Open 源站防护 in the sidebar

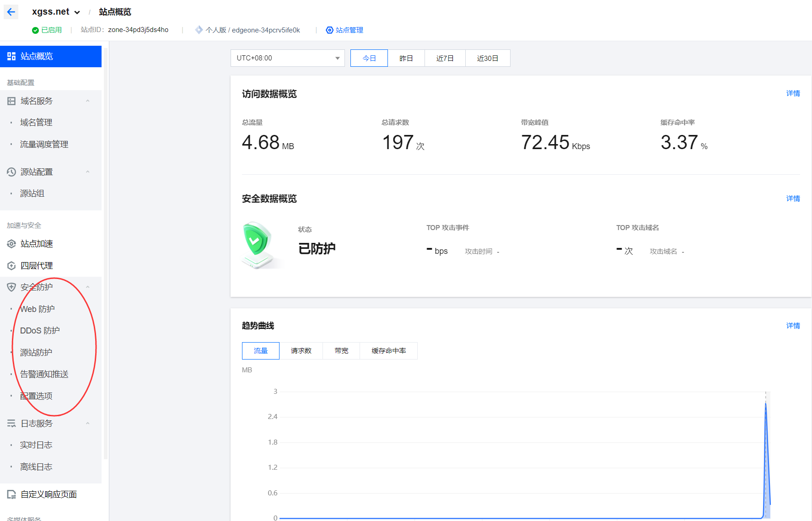tap(36, 353)
